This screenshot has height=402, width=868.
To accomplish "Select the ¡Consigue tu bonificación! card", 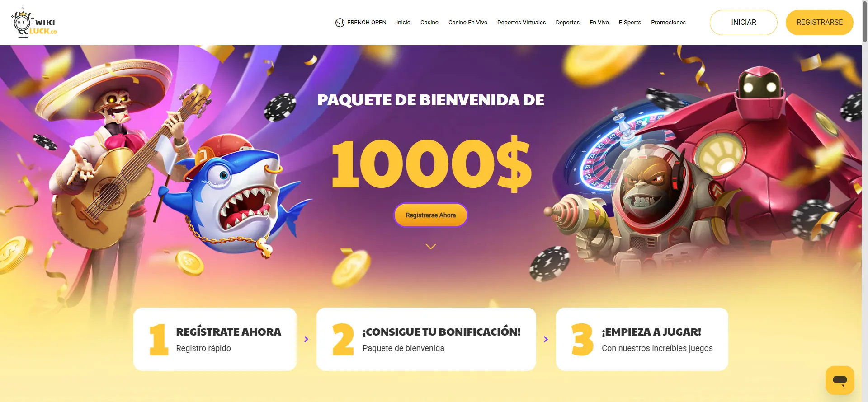I will (x=426, y=339).
